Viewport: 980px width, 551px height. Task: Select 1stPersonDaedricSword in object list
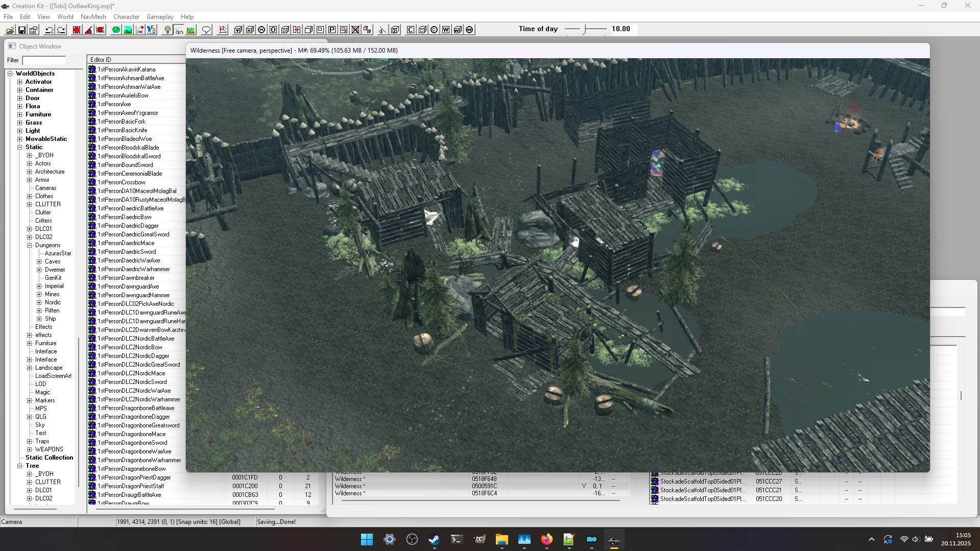click(x=127, y=252)
